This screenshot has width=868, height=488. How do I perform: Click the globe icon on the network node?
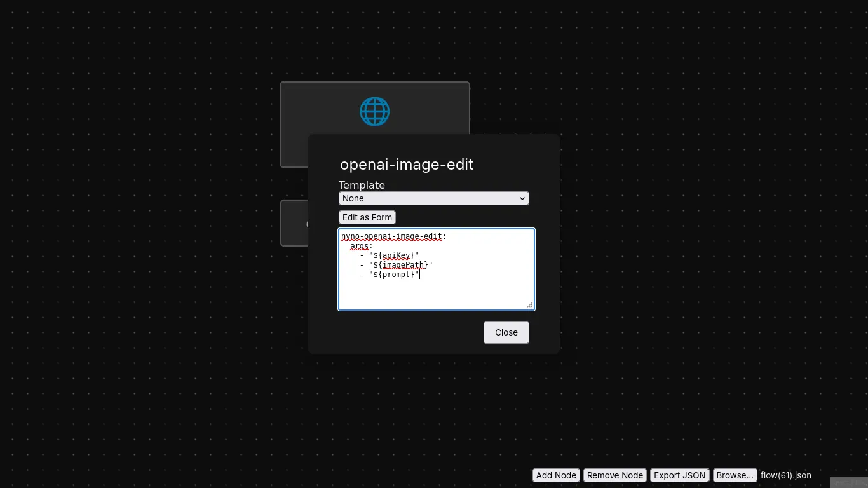374,111
